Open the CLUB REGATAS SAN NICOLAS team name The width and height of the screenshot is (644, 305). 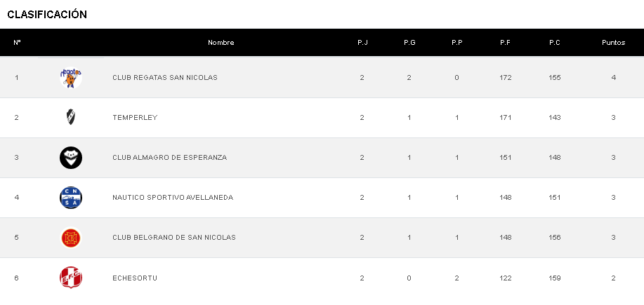pos(164,77)
